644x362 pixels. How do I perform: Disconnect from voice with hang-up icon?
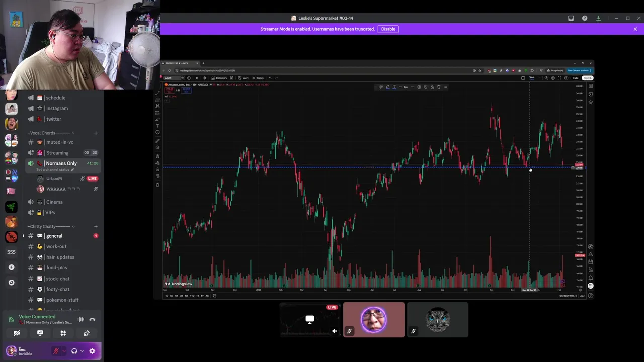92,319
